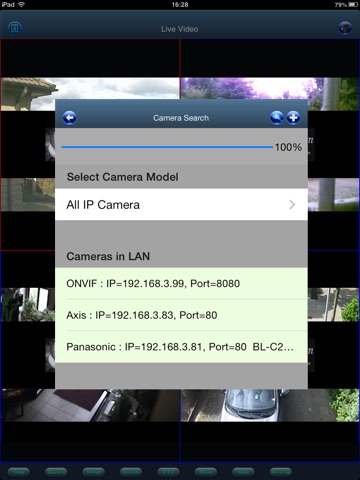Select the live feed showing the house roof
This screenshot has width=360, height=480.
tap(90, 88)
